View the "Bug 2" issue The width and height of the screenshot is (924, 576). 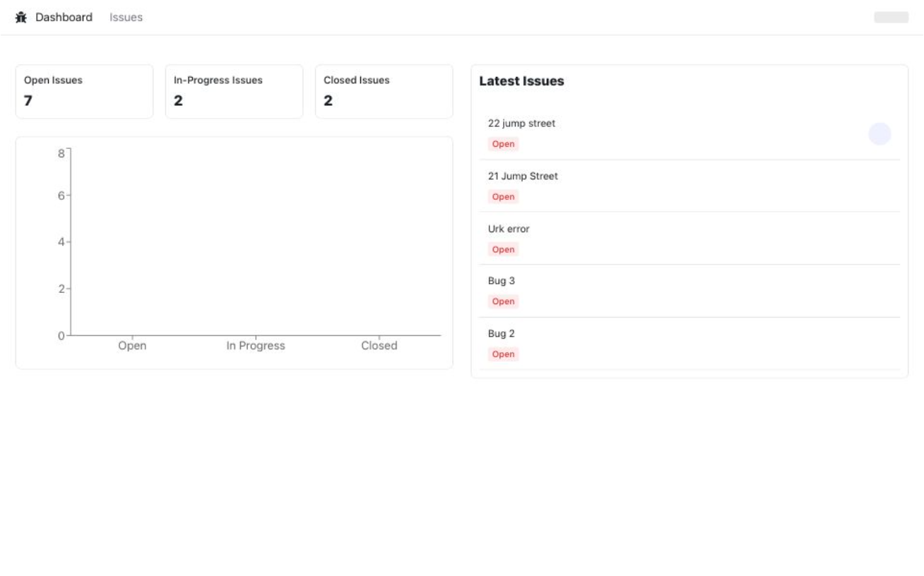pos(502,333)
